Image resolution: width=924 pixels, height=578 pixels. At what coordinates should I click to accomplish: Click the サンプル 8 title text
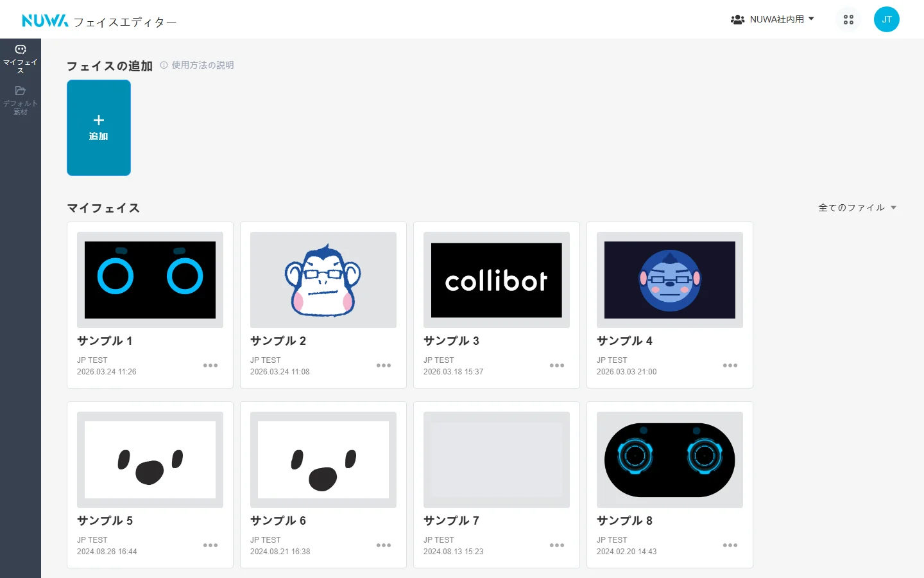pos(624,521)
